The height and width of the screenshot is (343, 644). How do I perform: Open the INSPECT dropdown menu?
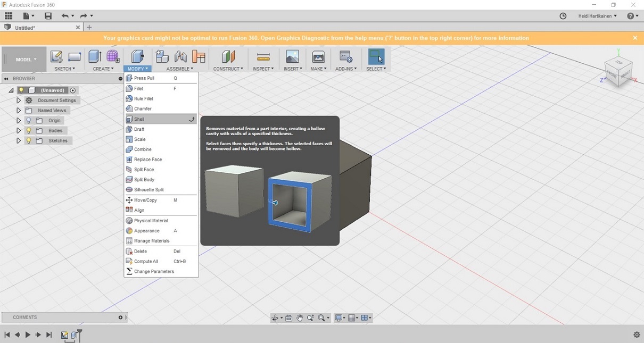coord(263,69)
